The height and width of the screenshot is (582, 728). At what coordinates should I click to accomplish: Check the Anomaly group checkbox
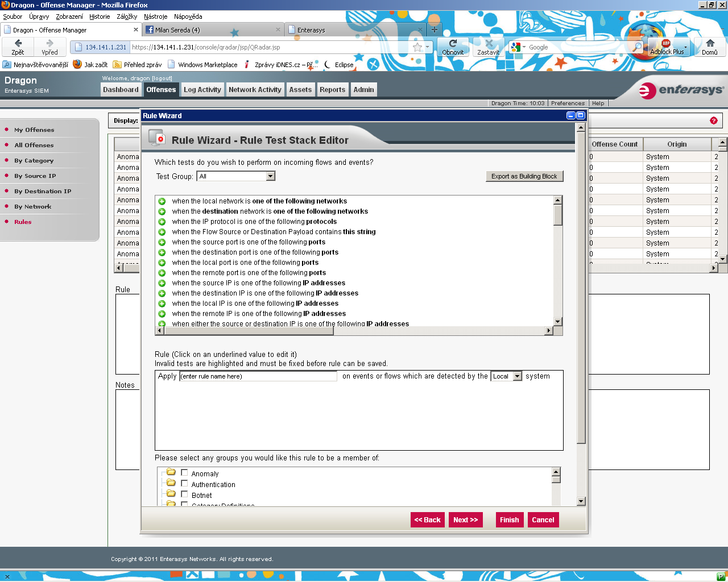184,472
